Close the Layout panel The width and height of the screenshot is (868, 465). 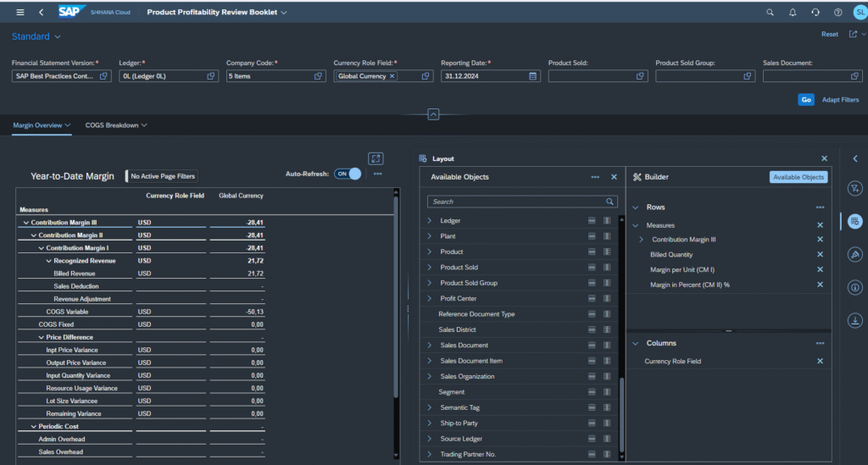tap(824, 158)
